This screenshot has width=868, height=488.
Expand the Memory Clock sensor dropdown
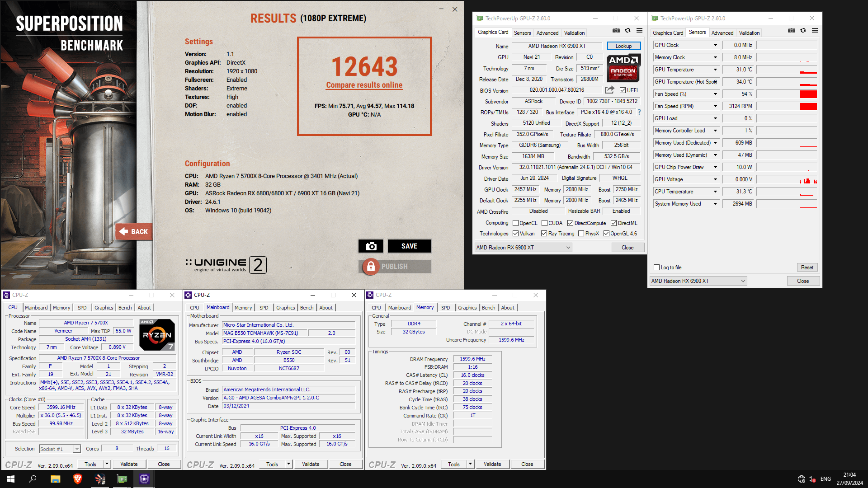[715, 57]
